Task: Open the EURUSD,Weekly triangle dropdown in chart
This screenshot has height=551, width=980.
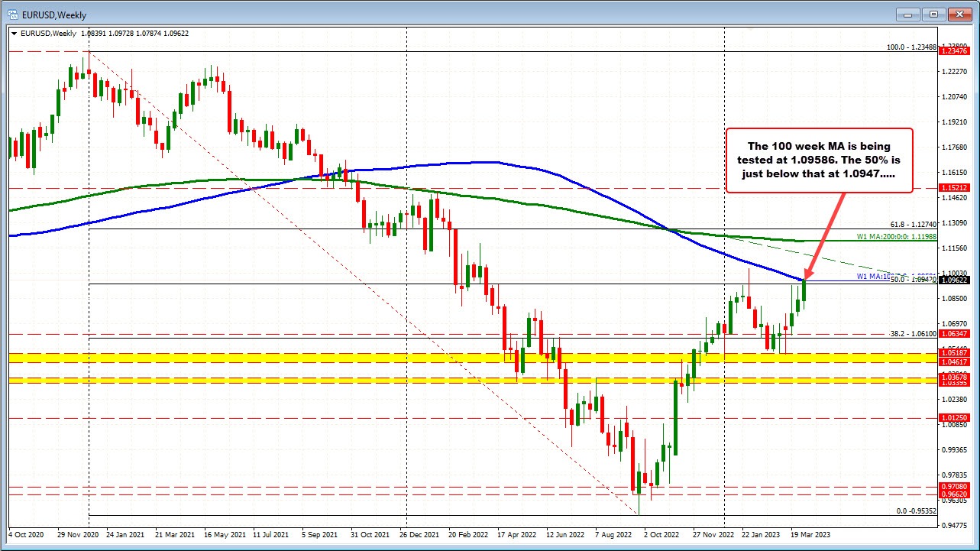Action: pyautogui.click(x=13, y=34)
